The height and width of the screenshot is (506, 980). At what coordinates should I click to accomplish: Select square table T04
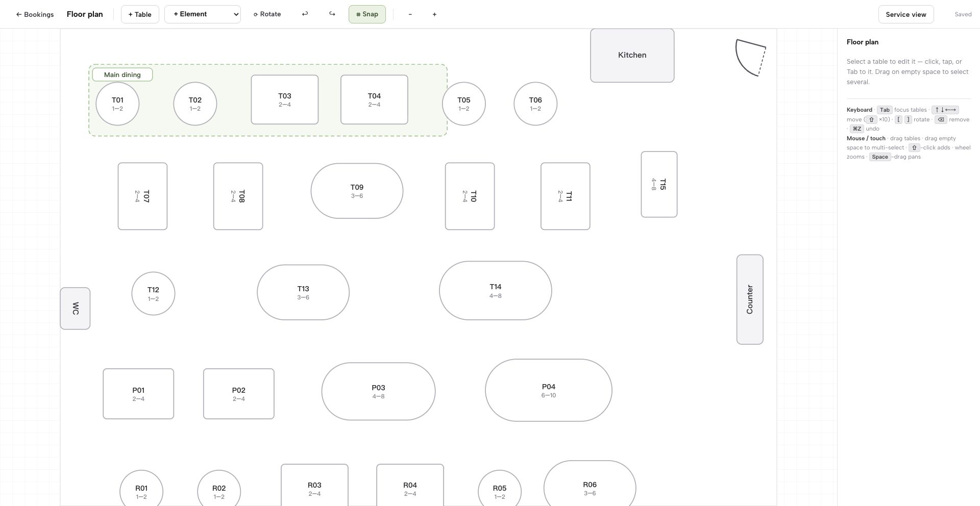point(374,99)
